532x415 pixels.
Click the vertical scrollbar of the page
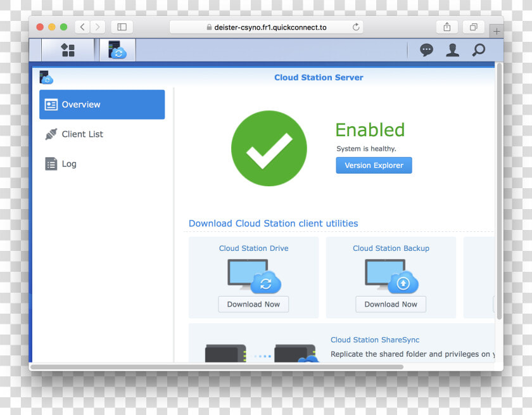pyautogui.click(x=499, y=191)
